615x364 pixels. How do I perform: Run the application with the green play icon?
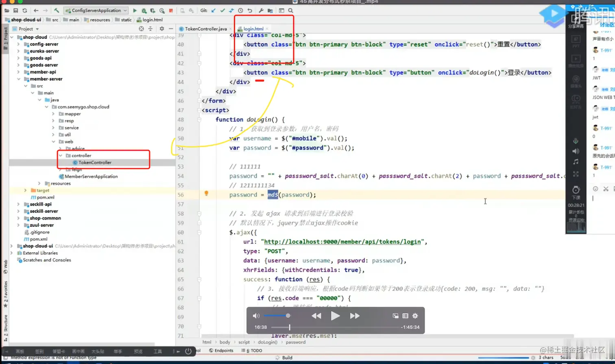(136, 11)
